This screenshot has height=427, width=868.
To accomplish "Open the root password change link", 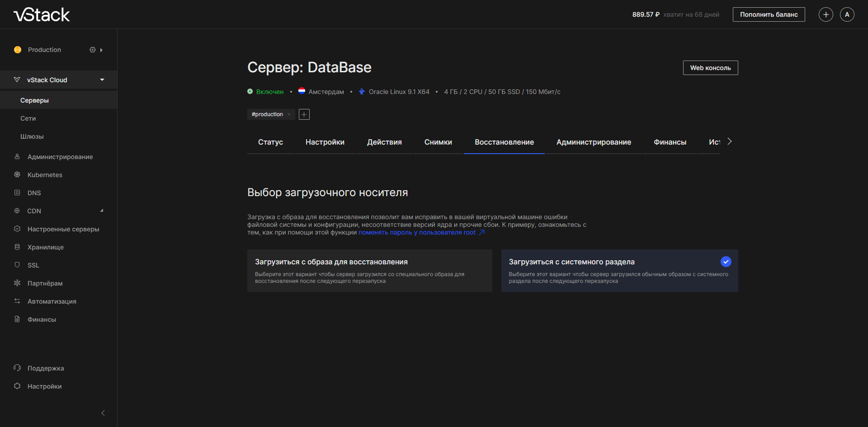I will (x=417, y=232).
